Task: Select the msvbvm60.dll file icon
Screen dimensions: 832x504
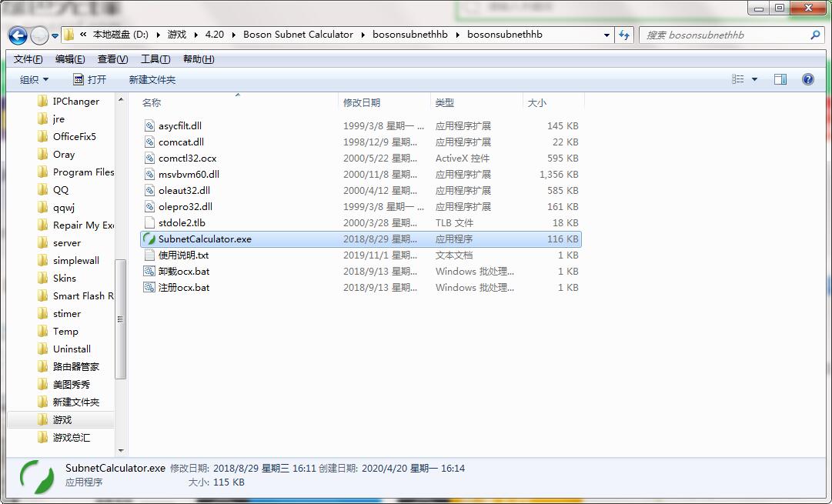Action: pos(149,174)
